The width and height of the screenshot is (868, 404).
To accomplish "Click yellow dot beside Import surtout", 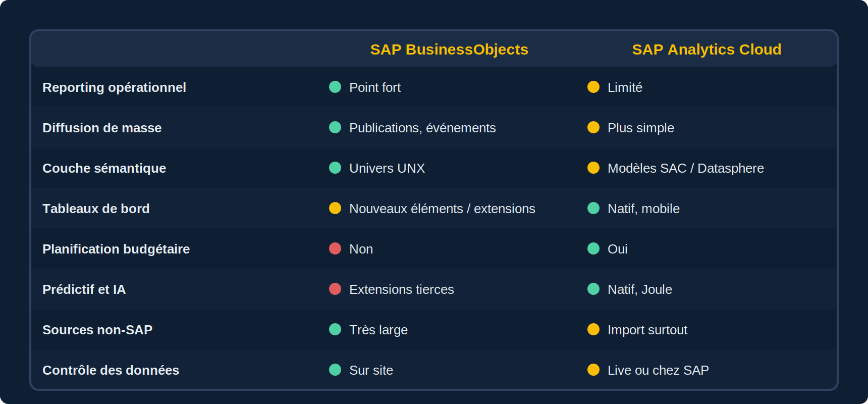I will [593, 329].
